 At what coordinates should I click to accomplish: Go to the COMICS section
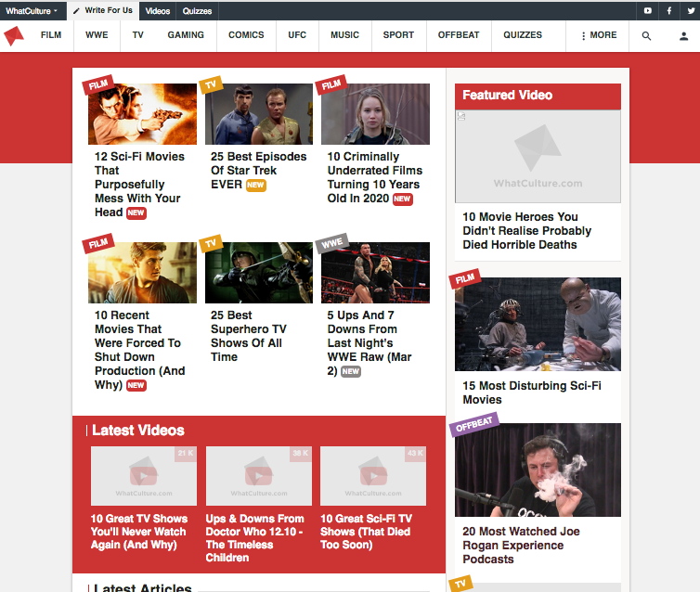click(246, 35)
